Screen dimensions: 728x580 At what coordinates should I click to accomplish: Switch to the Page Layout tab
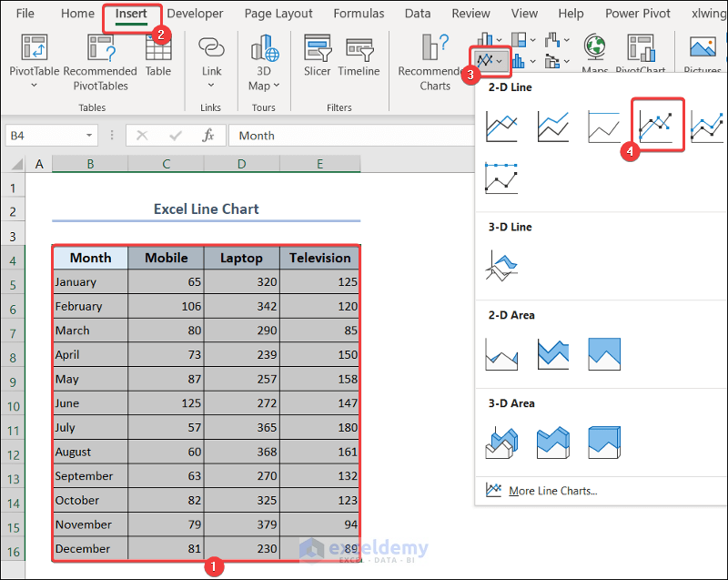coord(278,14)
